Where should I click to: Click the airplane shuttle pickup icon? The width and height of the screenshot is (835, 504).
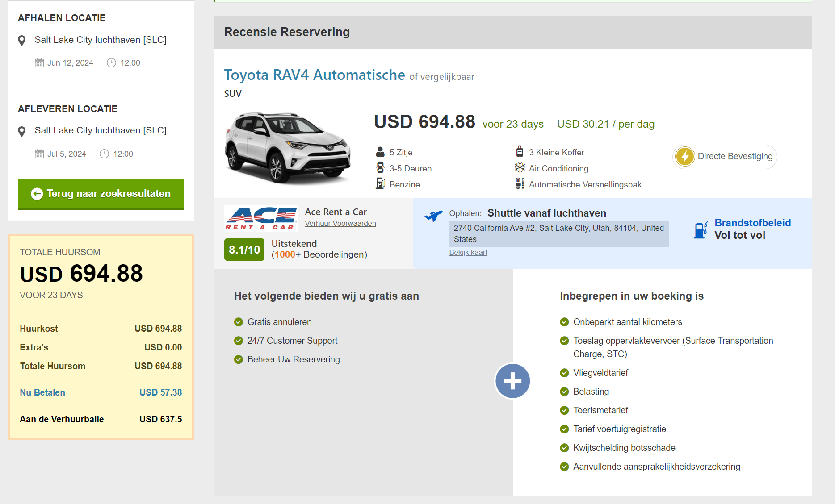click(433, 216)
